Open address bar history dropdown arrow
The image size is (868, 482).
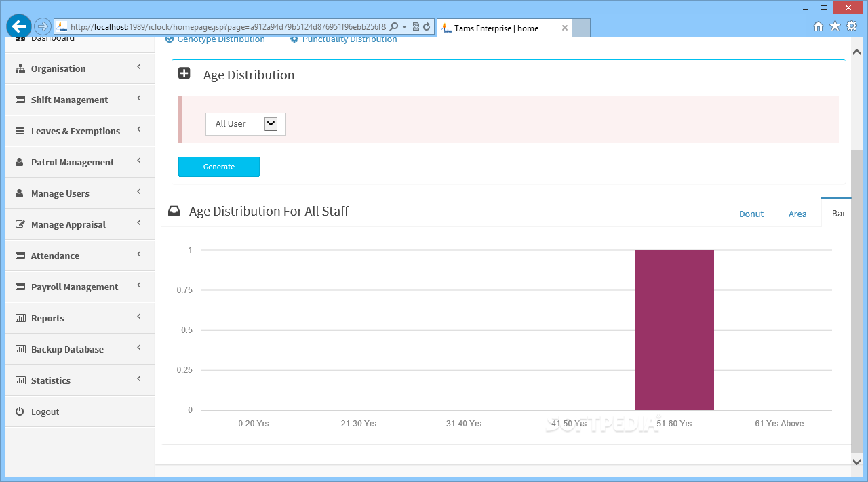click(x=405, y=27)
